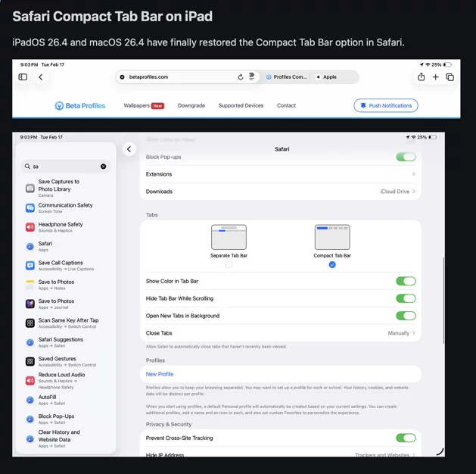The width and height of the screenshot is (476, 474).
Task: Toggle Open New Tabs in Background
Action: (x=406, y=316)
